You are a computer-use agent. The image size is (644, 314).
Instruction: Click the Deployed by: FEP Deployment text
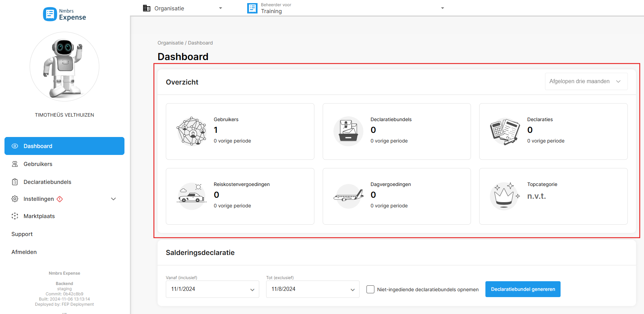click(x=64, y=304)
